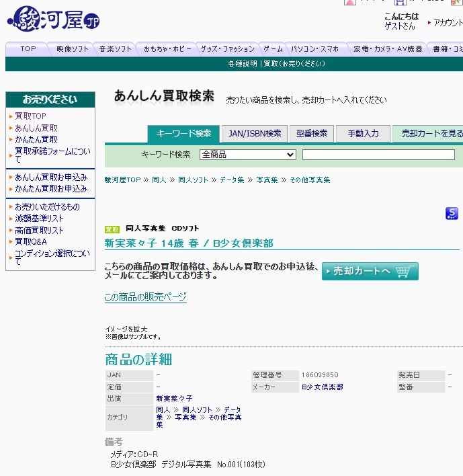Open the 全商品 category dropdown
The width and height of the screenshot is (463, 476).
coord(247,155)
